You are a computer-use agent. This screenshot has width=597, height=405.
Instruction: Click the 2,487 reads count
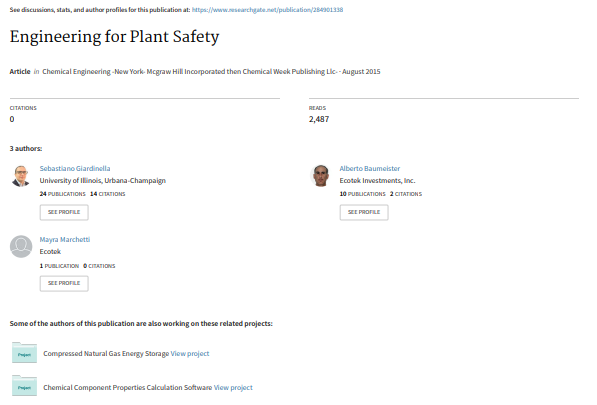click(319, 119)
